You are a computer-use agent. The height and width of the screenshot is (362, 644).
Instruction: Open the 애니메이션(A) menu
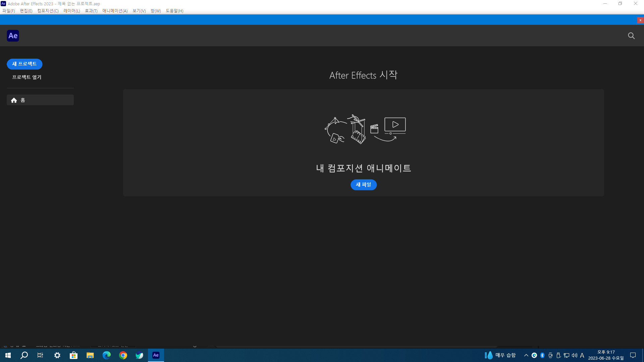[115, 11]
